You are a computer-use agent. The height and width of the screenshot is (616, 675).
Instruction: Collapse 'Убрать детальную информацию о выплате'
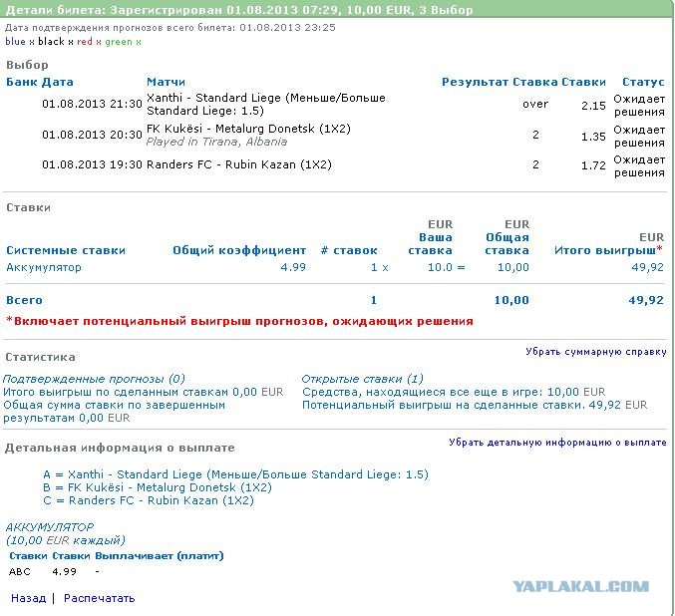click(x=557, y=443)
